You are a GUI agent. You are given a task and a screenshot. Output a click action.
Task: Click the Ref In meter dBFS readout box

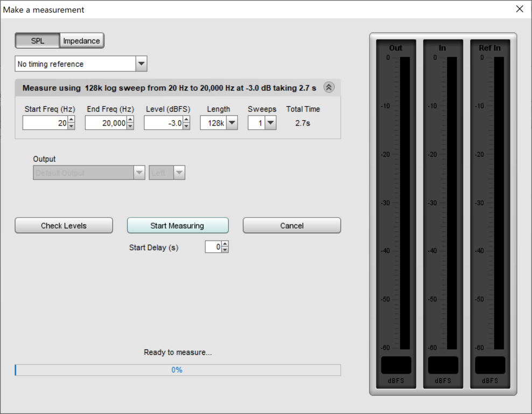(x=490, y=365)
